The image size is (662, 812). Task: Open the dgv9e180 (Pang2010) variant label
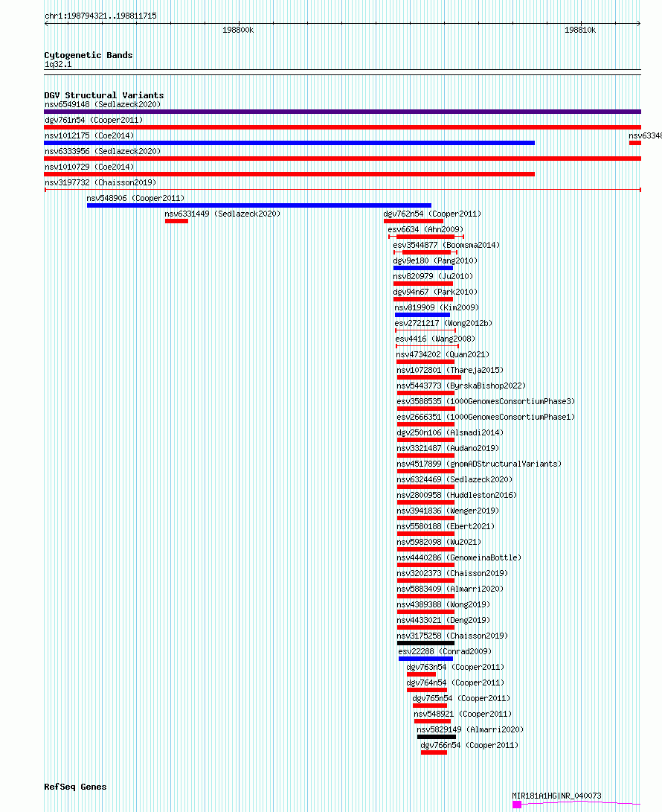point(435,260)
